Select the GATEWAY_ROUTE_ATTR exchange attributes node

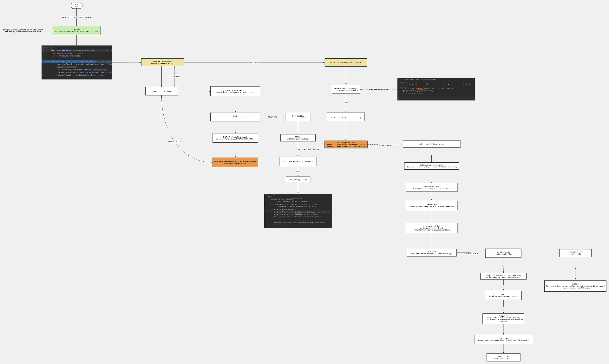(x=235, y=138)
